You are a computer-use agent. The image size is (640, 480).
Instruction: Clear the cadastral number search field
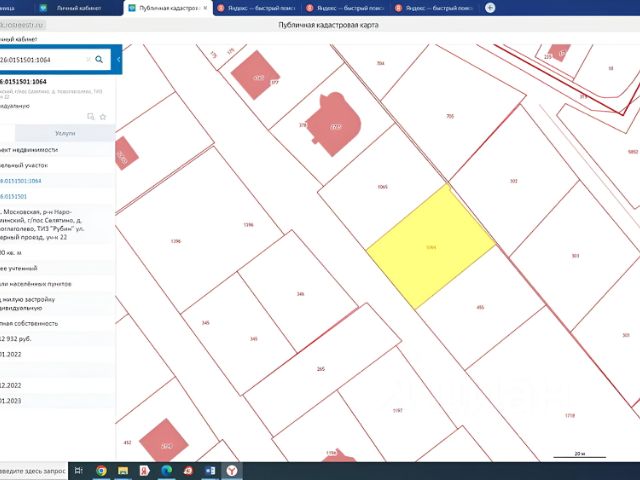tap(88, 60)
